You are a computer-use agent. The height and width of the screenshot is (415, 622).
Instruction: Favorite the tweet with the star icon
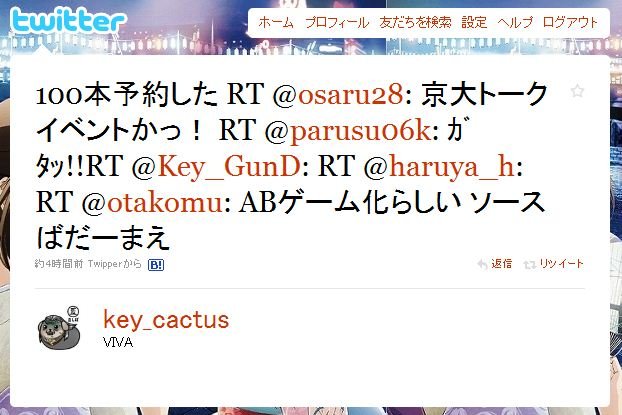pyautogui.click(x=577, y=91)
